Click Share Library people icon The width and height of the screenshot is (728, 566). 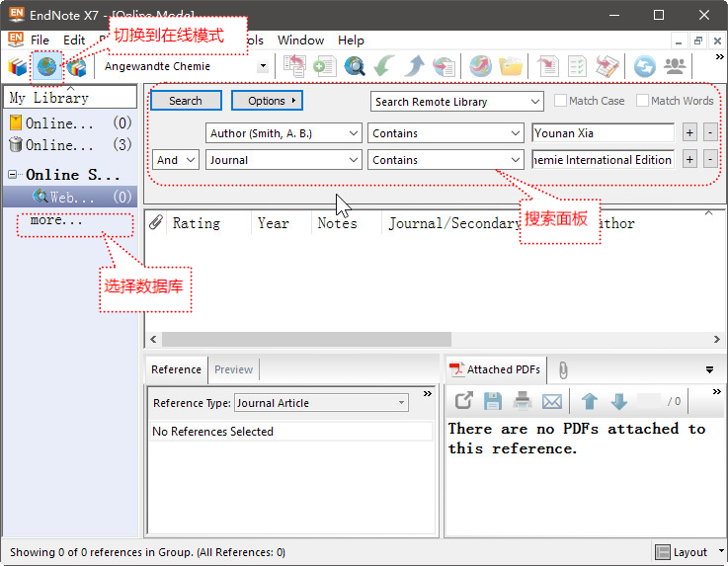(675, 66)
